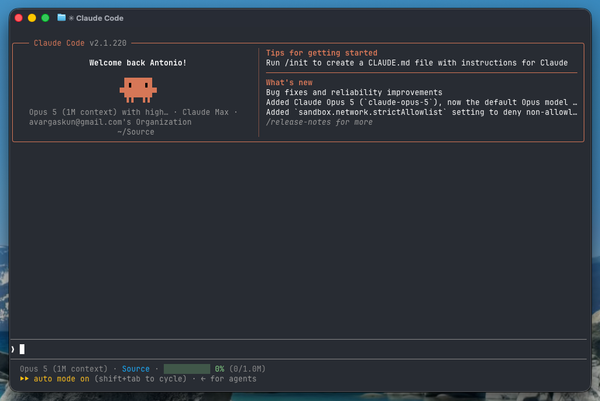
Task: Click the 'Claude Code v2.1.220' header
Action: pos(80,43)
